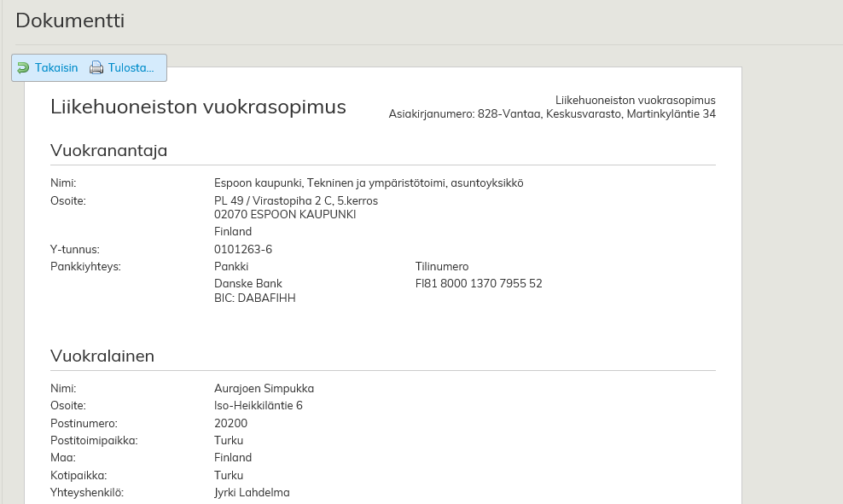Image resolution: width=843 pixels, height=504 pixels.
Task: Click the Liikehuoneiston vuokrasopimus main heading
Action: (x=198, y=107)
